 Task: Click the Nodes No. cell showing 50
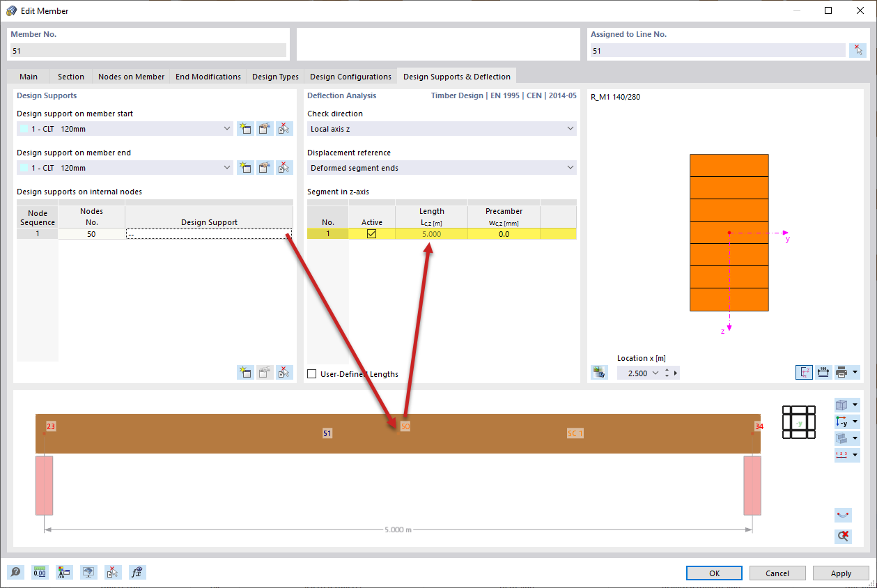tap(91, 234)
